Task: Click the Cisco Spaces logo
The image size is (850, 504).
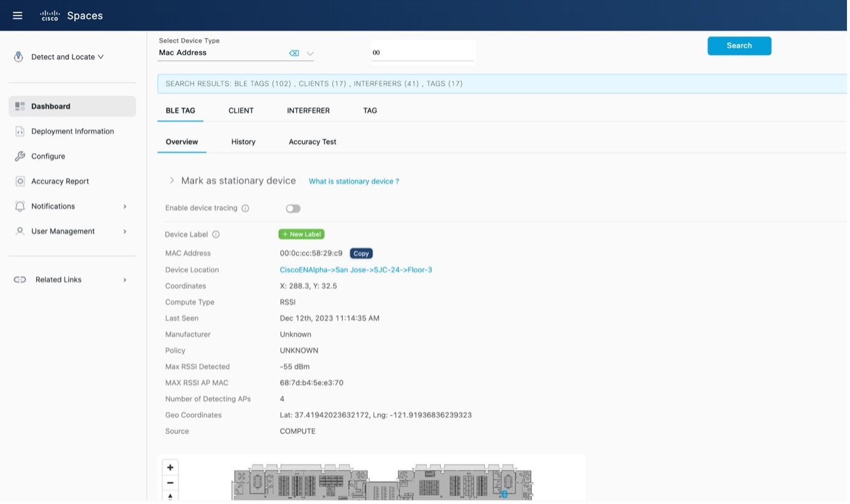Action: pos(72,15)
